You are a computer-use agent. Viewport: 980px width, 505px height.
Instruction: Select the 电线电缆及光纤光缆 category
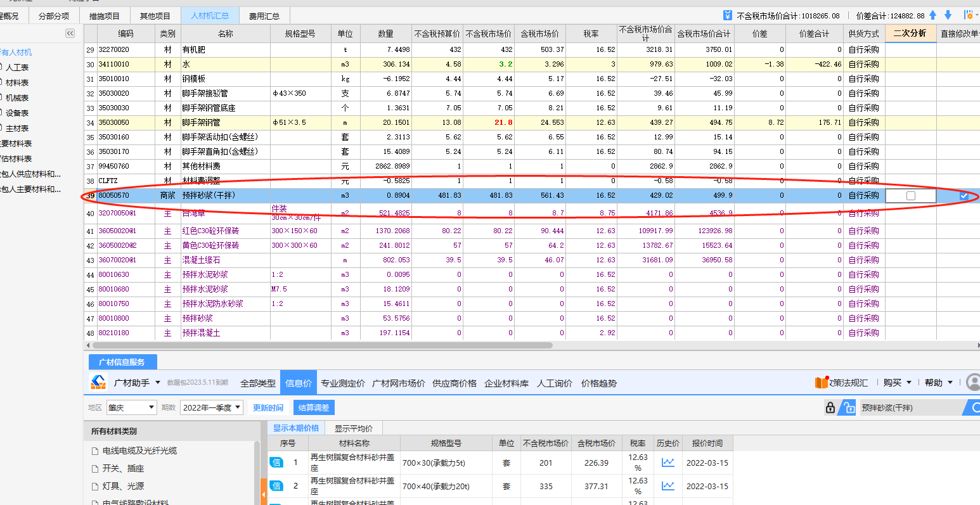pos(139,451)
